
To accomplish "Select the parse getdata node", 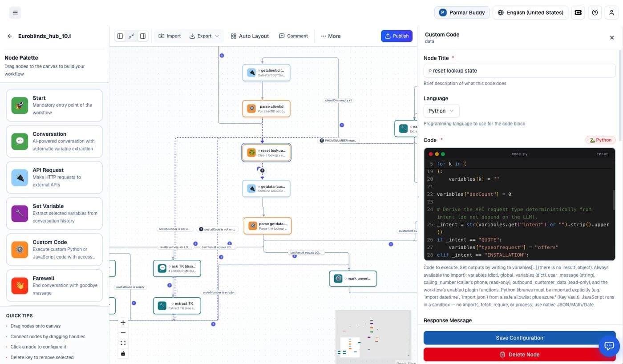I will tap(267, 226).
